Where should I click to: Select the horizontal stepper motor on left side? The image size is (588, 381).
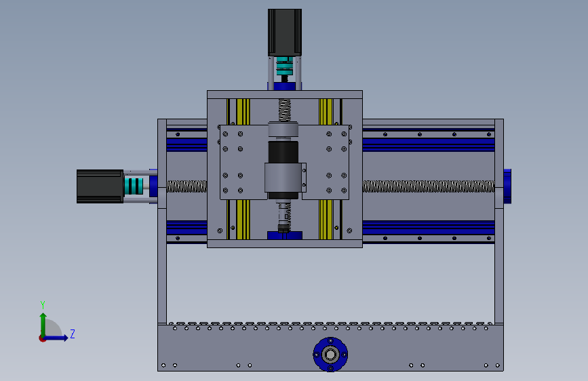coord(100,186)
